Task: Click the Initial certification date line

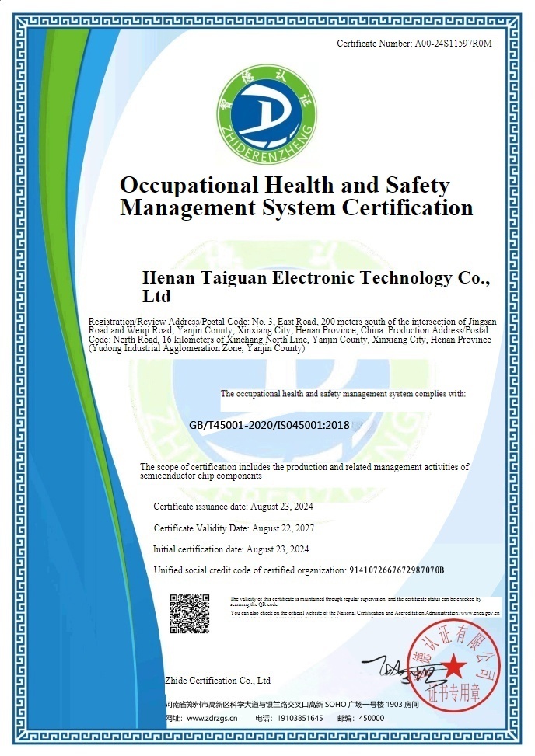Action: pos(231,549)
